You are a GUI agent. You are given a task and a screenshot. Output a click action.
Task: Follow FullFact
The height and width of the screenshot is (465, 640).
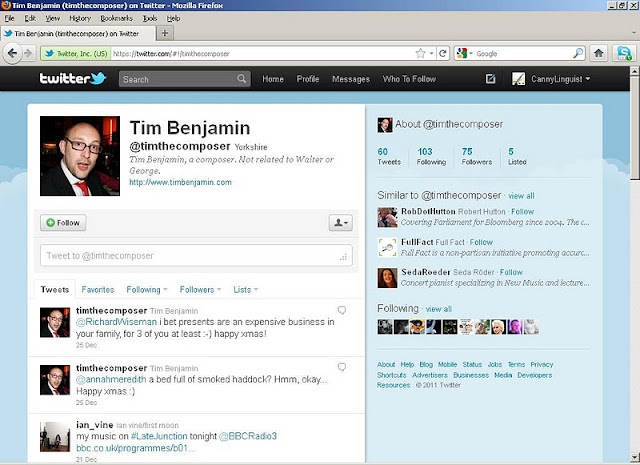pos(481,242)
